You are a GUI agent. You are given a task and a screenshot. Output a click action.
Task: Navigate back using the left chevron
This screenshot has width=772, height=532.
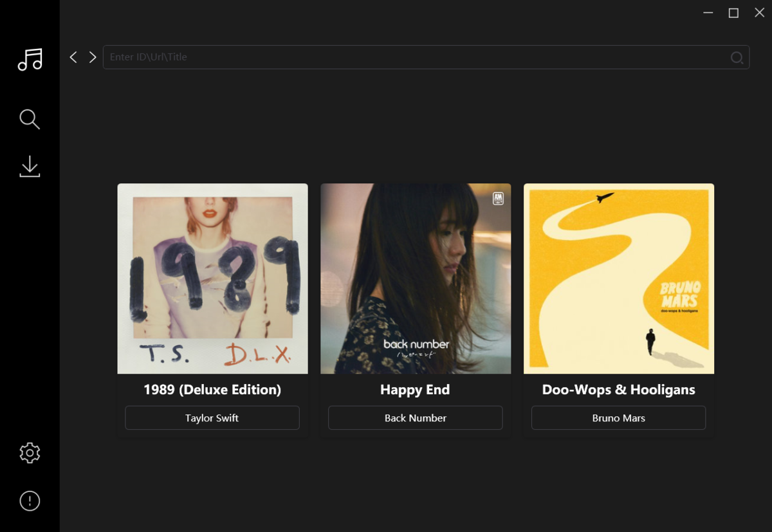point(73,57)
